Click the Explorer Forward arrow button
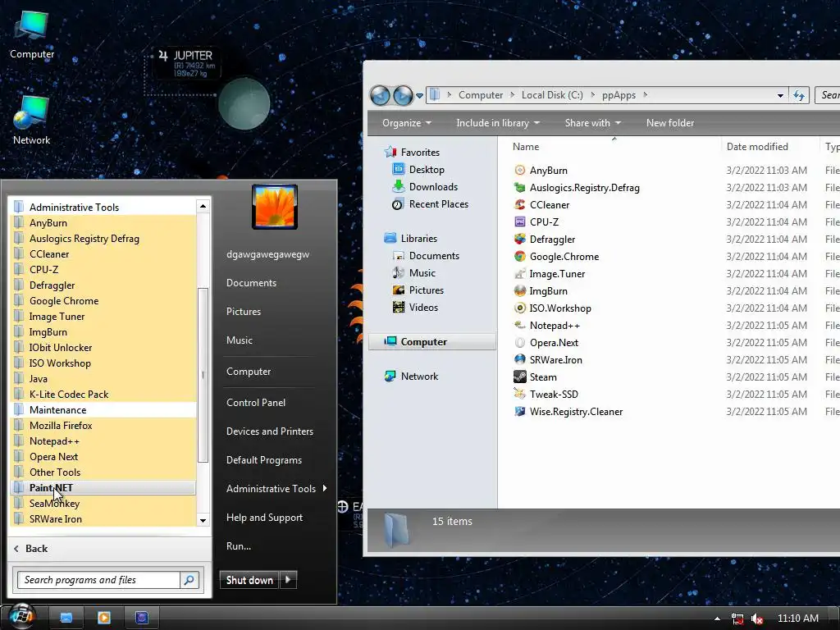 [403, 95]
